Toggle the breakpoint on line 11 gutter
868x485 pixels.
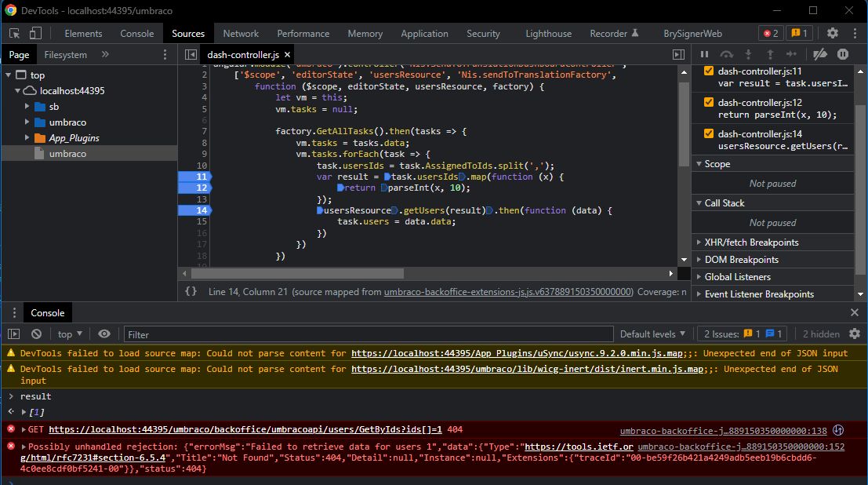coord(195,177)
